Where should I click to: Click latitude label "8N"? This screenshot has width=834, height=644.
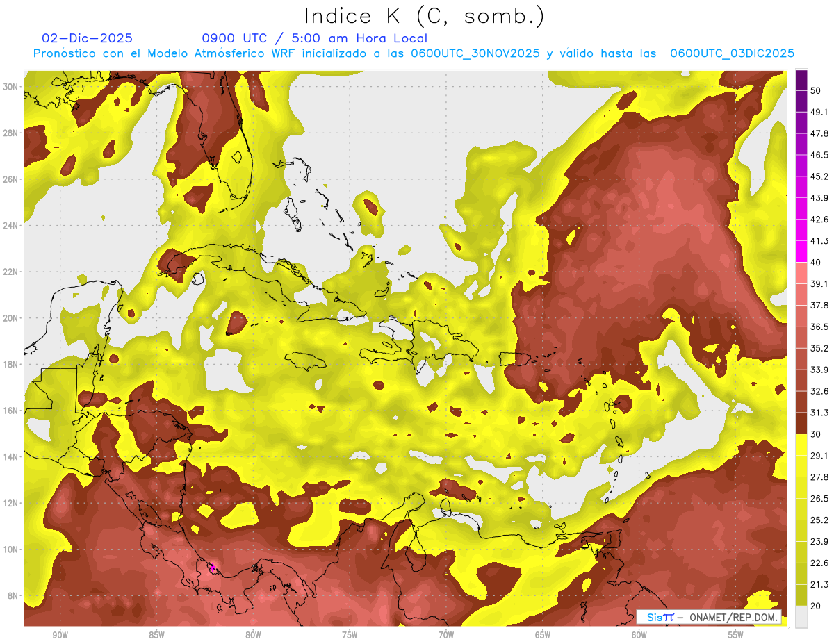pos(13,595)
